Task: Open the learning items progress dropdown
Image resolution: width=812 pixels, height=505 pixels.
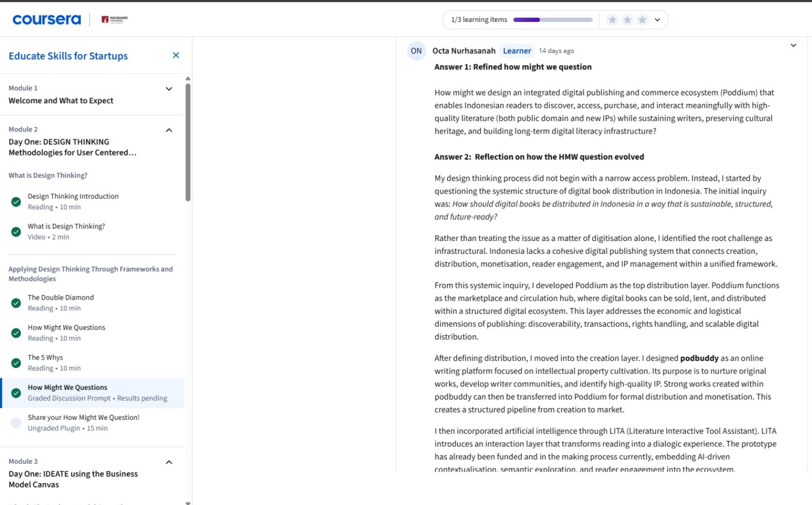Action: (x=657, y=20)
